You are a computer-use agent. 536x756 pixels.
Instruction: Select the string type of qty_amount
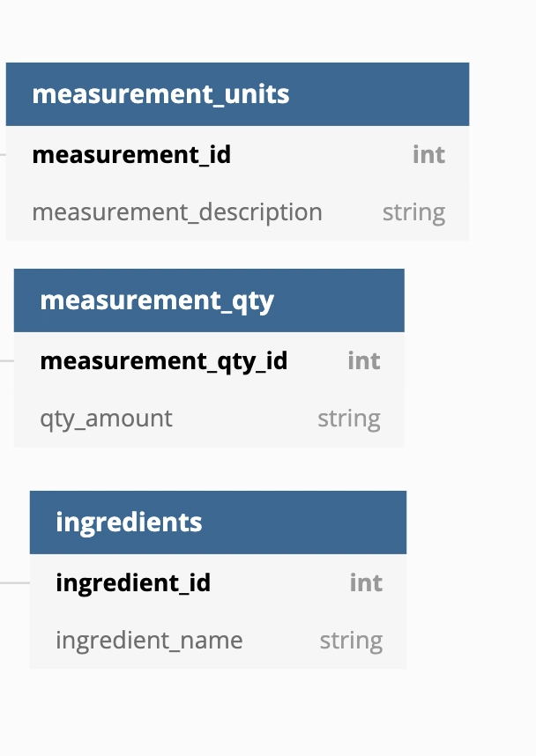(349, 419)
